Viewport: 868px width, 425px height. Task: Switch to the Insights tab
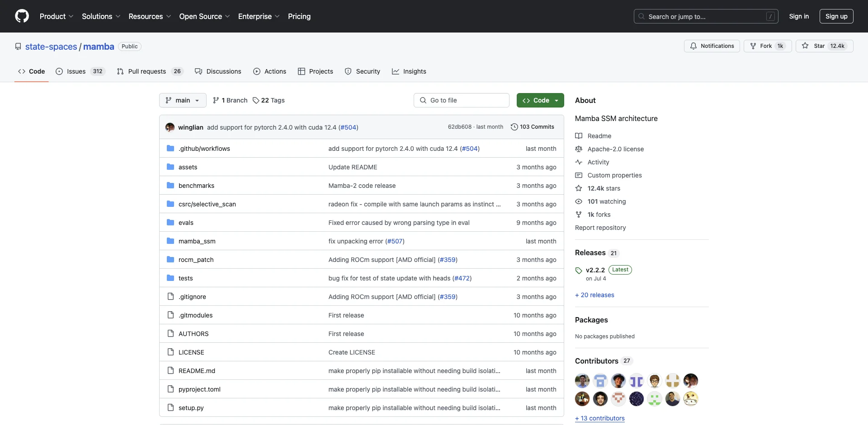click(409, 71)
